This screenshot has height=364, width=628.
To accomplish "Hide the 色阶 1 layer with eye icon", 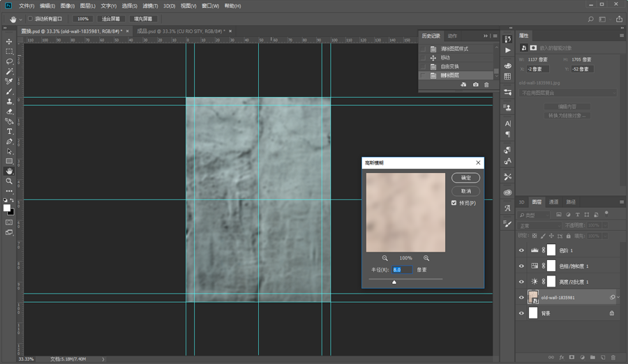I will (521, 250).
